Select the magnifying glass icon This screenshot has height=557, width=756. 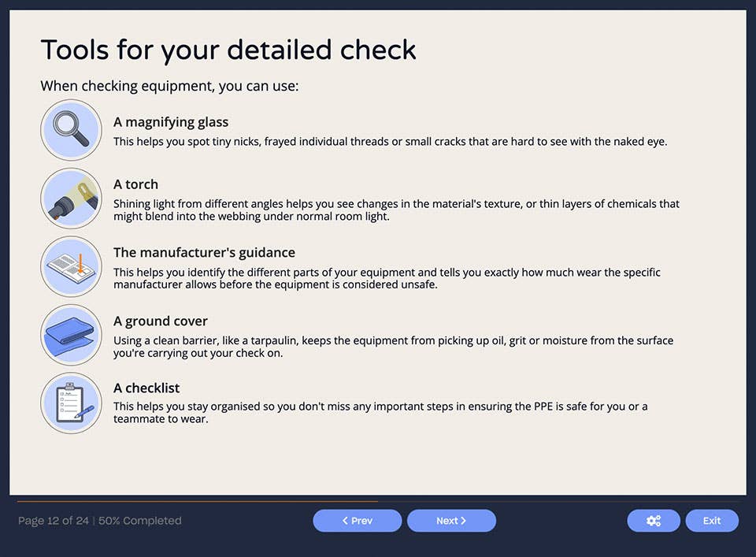click(x=71, y=130)
